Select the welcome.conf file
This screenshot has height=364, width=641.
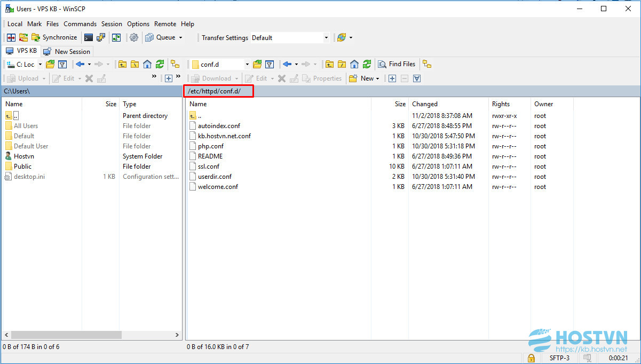tap(218, 187)
